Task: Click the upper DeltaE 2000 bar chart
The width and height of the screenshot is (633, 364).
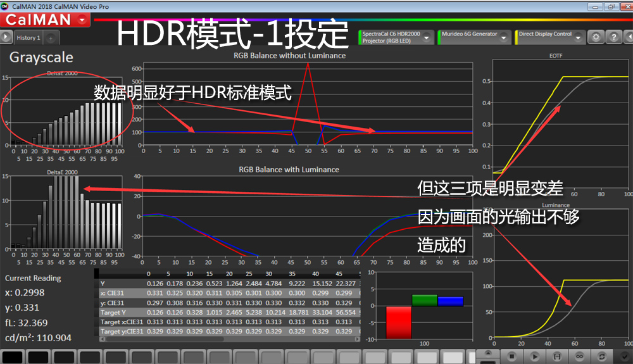Action: (x=66, y=111)
